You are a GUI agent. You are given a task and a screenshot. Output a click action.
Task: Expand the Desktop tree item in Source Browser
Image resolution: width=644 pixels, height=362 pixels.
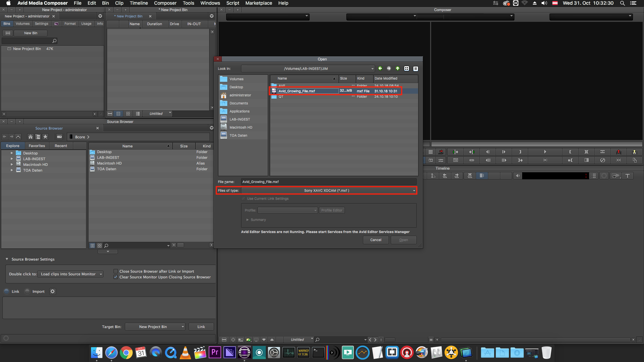click(x=12, y=153)
